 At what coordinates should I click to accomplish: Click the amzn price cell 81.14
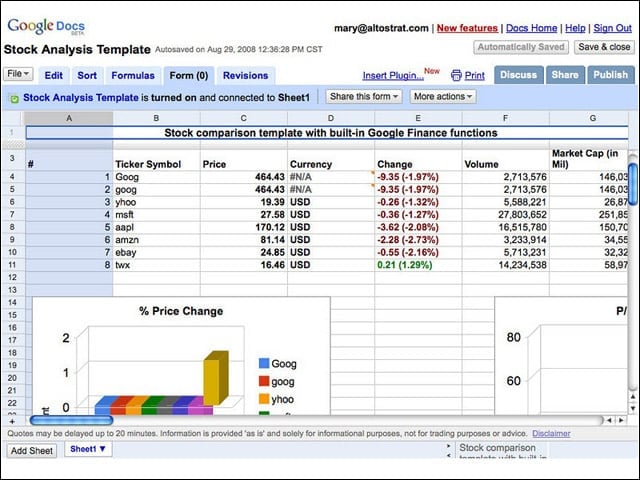pos(244,240)
